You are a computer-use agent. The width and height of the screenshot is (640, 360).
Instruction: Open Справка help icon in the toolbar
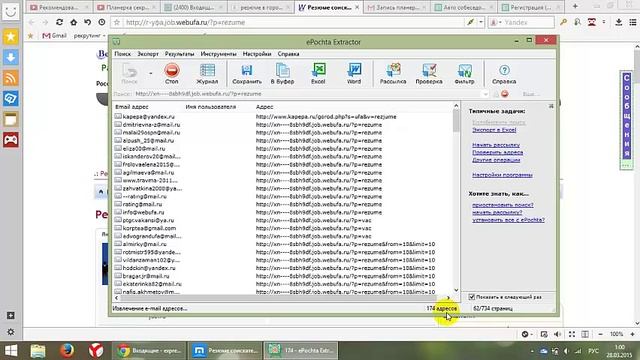click(504, 73)
